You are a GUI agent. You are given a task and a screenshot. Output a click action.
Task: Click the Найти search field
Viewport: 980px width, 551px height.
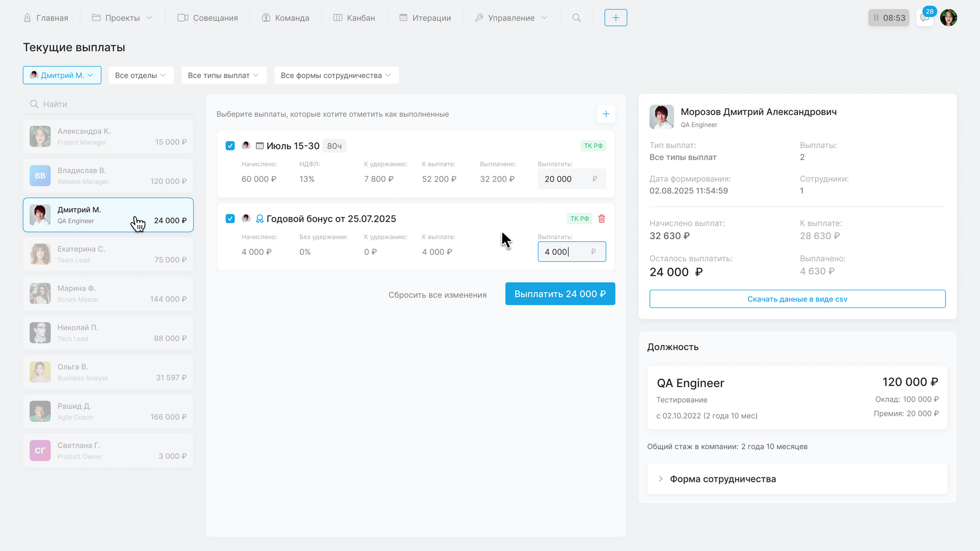tap(108, 104)
